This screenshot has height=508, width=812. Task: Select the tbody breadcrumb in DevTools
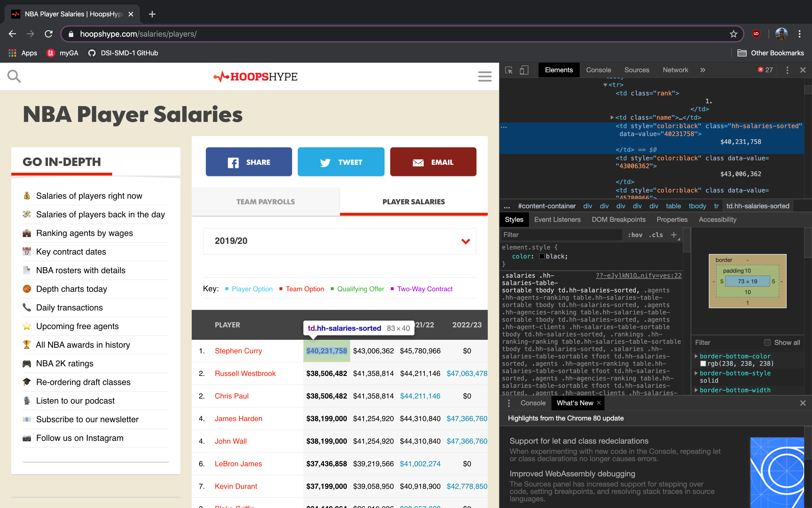tap(697, 206)
